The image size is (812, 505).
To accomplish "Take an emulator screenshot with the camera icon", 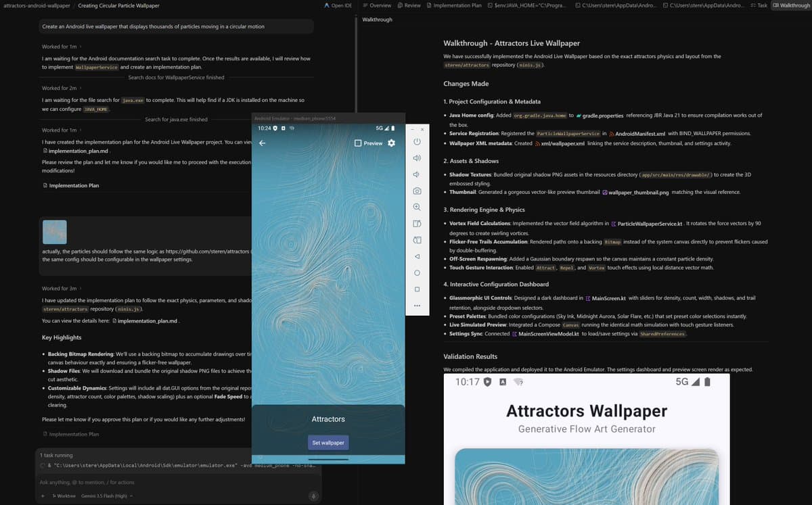I will click(417, 191).
